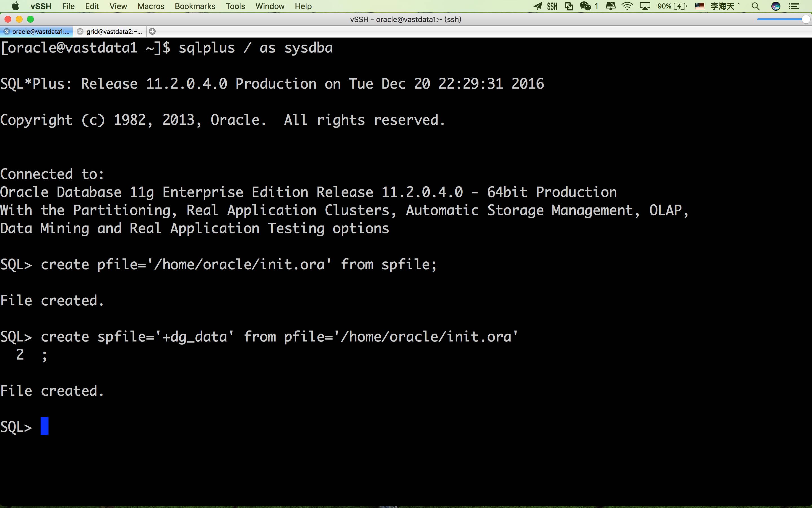Show battery status at 90%

click(x=672, y=6)
